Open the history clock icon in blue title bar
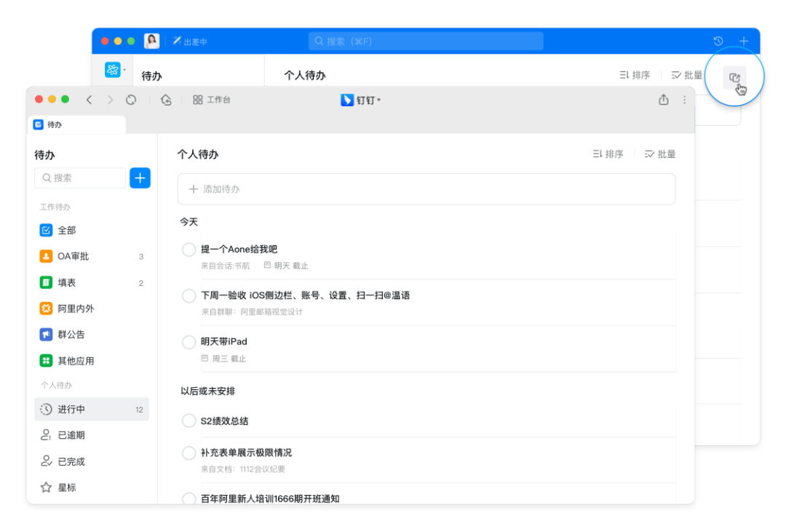 point(718,41)
